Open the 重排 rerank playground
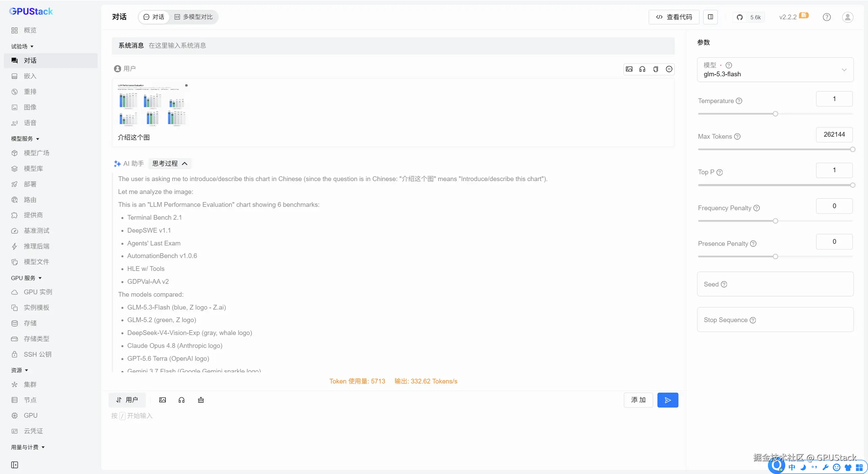This screenshot has width=868, height=474. click(51, 92)
